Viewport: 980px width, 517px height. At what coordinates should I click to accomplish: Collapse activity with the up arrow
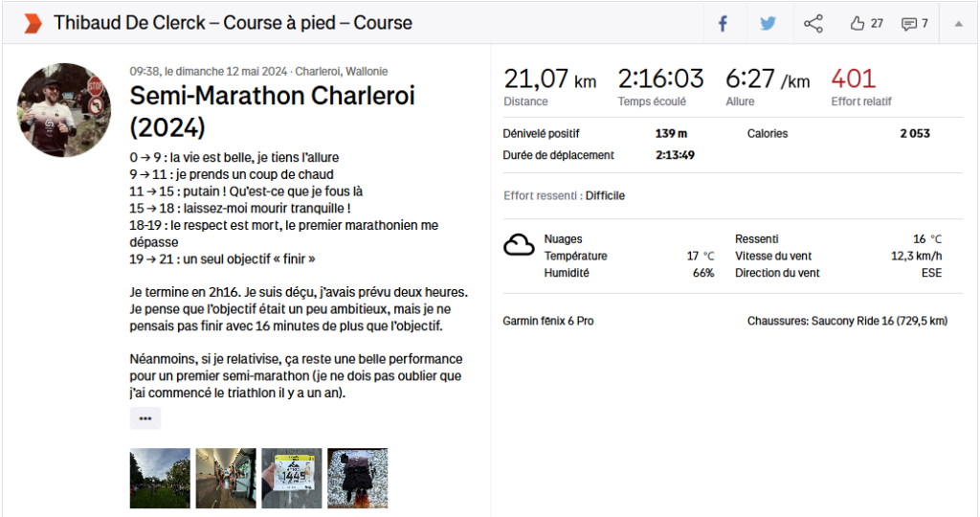point(958,23)
